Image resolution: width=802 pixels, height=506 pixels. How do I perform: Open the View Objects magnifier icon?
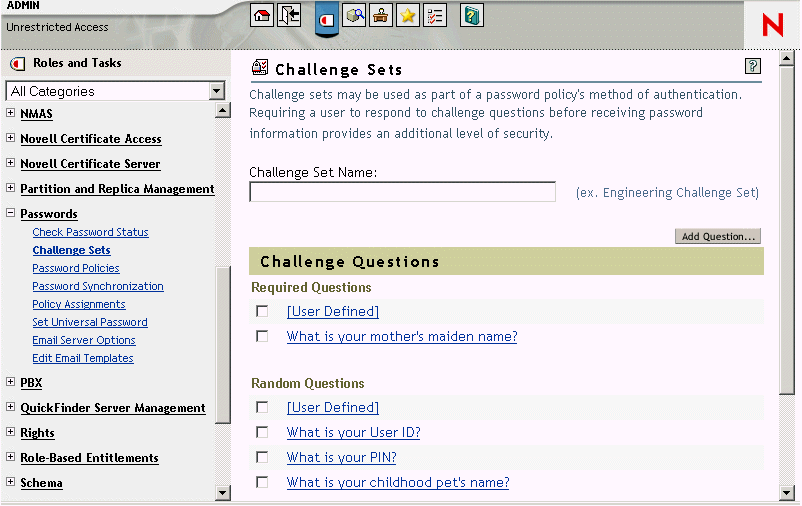[x=354, y=15]
